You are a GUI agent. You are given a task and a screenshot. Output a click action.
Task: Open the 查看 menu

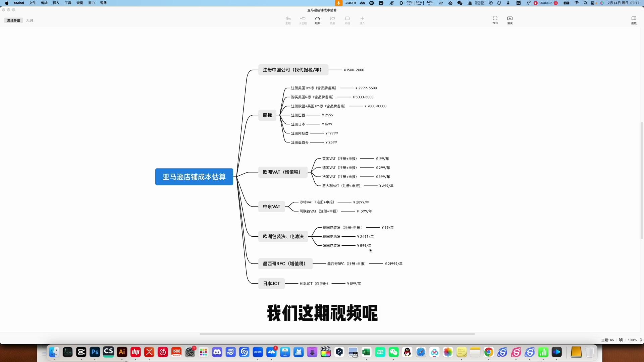79,3
